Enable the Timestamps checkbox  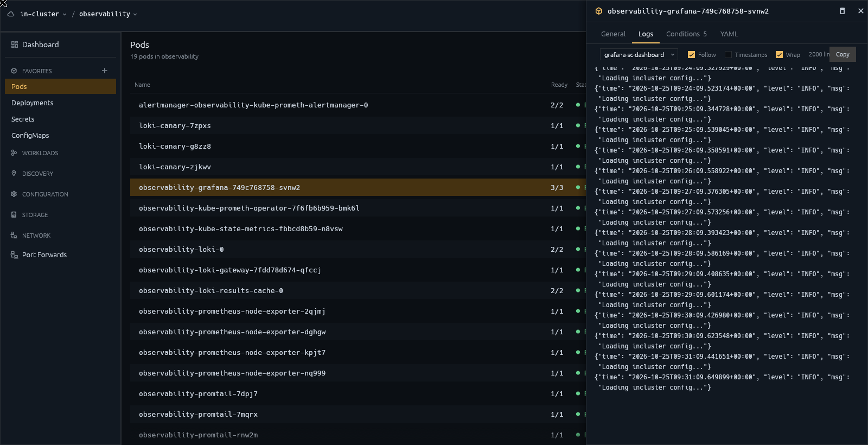click(728, 55)
